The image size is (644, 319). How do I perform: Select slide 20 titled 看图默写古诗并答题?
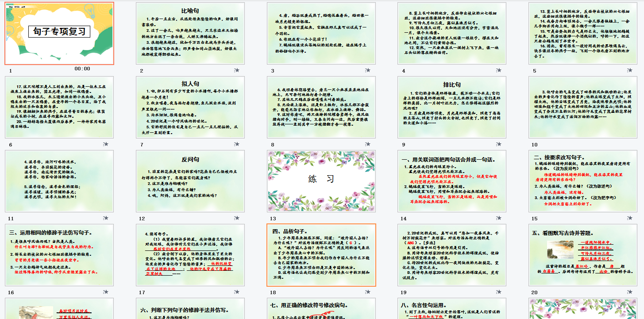[583, 255]
